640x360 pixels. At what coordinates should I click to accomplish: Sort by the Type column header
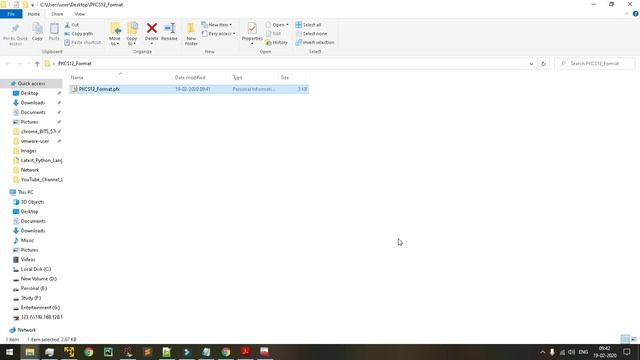pyautogui.click(x=237, y=78)
